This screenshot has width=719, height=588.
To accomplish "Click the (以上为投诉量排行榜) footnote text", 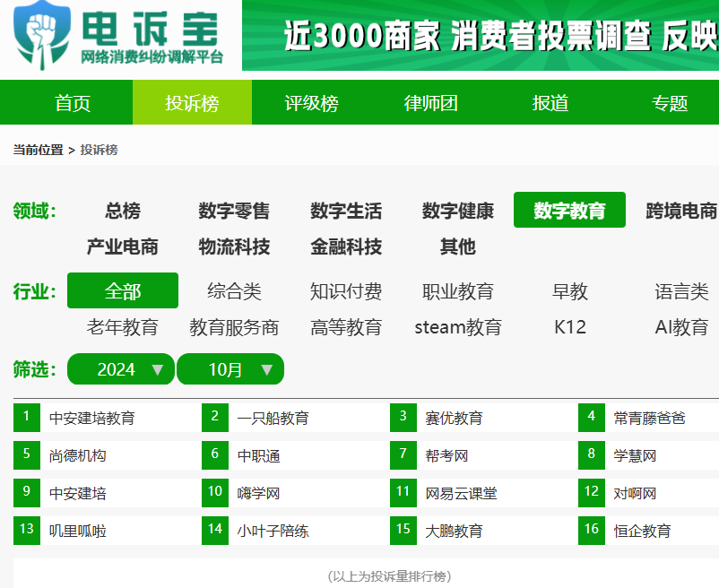I will click(390, 576).
